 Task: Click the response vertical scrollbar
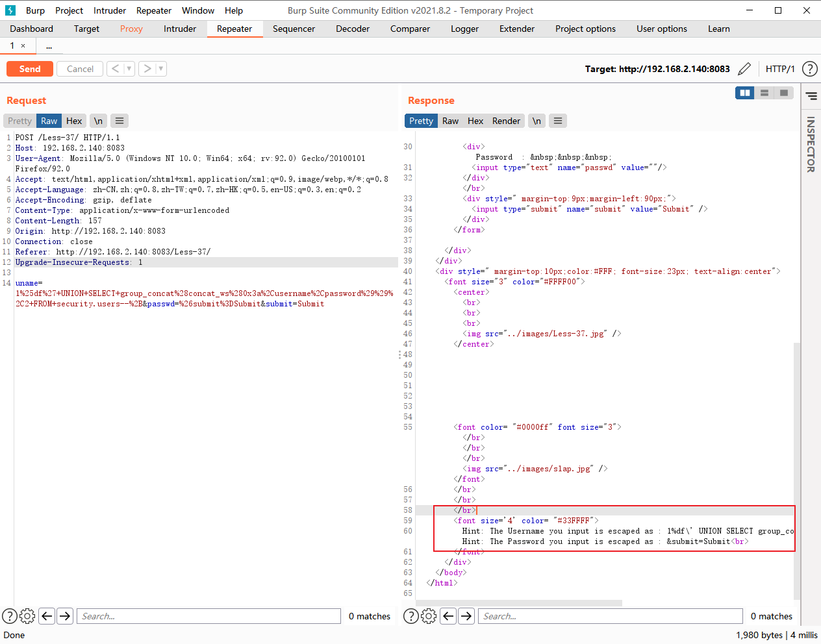pyautogui.click(x=797, y=471)
